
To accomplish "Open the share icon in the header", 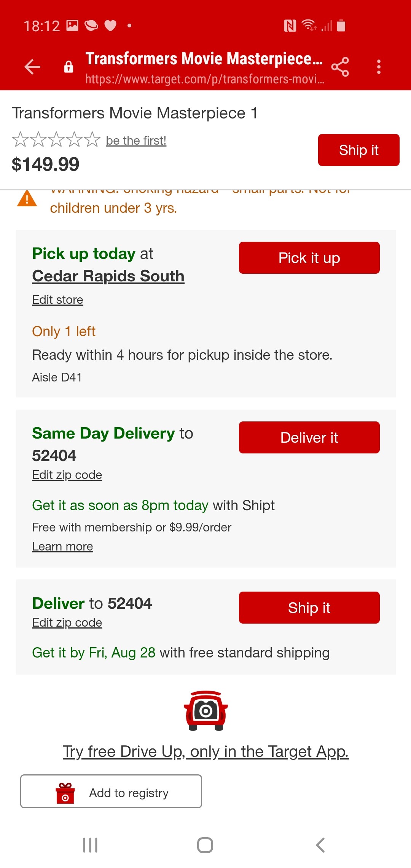I will tap(340, 67).
